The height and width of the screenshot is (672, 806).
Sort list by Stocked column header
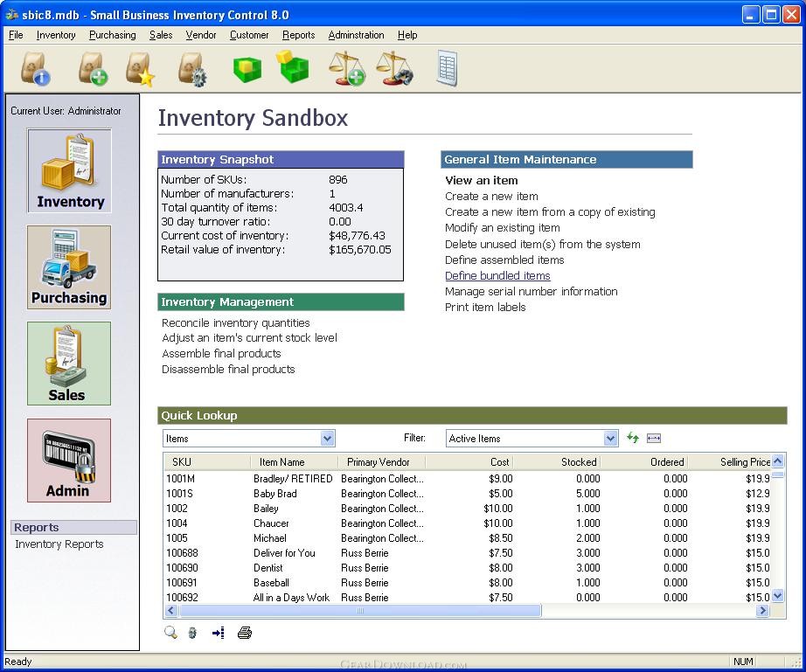(x=557, y=462)
